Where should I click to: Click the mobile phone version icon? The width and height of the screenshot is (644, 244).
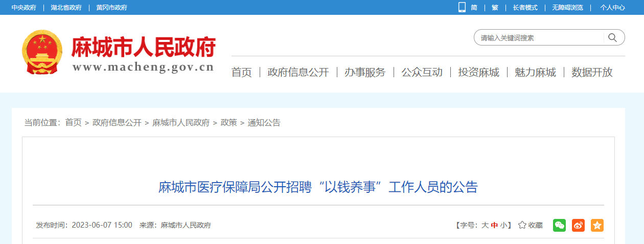tap(462, 7)
